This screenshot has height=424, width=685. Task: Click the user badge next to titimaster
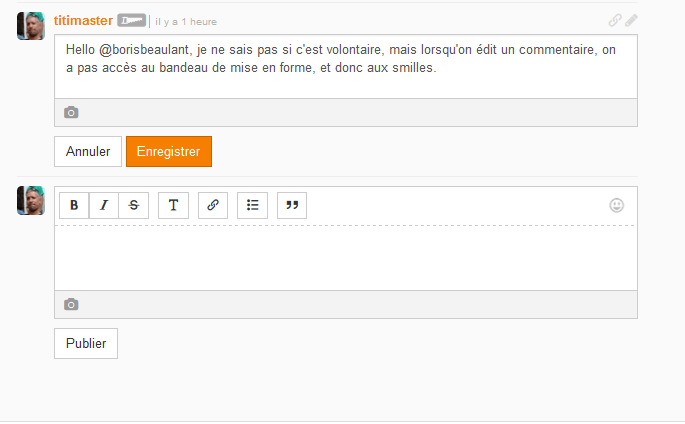tap(131, 21)
